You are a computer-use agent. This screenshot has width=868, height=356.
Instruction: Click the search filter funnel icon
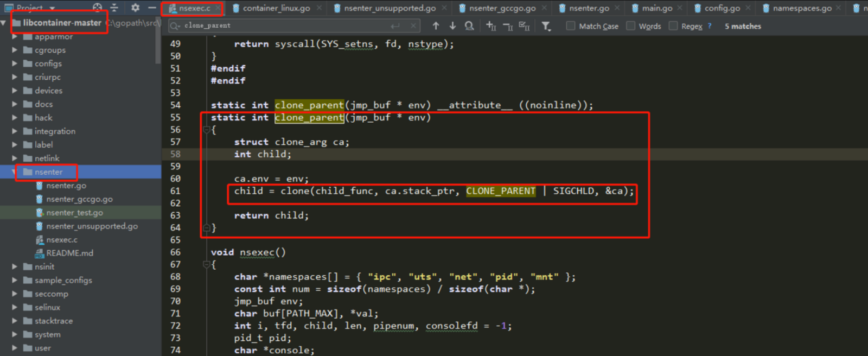pos(546,26)
